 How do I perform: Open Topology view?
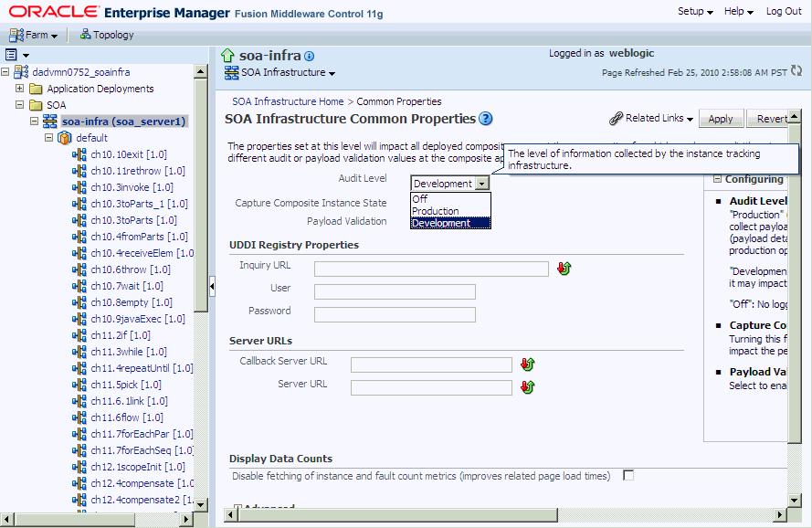[113, 35]
